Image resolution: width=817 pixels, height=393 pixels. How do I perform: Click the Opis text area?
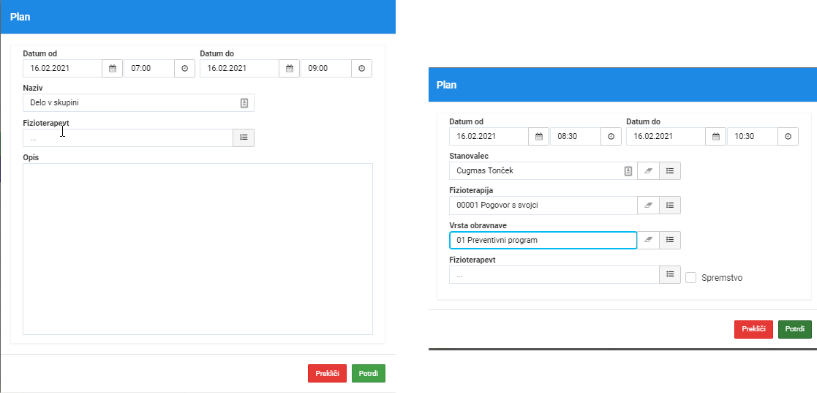(x=197, y=249)
